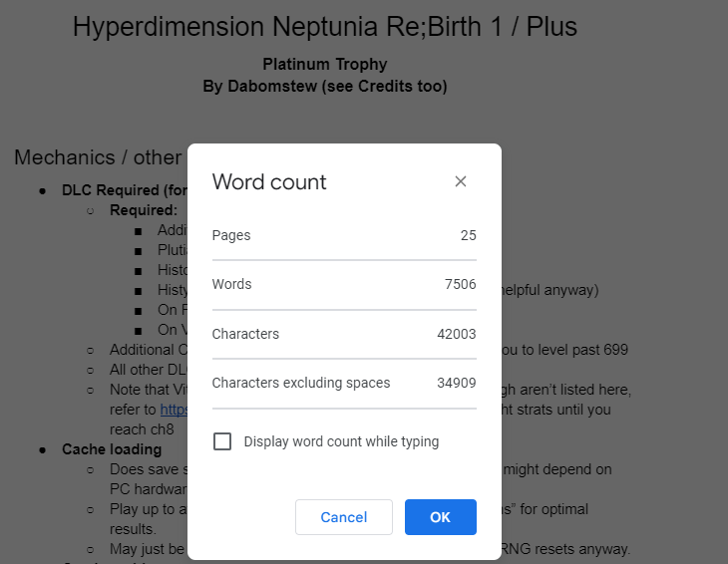Click the Hyperdimension Neptunia Re;Birth title

[324, 27]
